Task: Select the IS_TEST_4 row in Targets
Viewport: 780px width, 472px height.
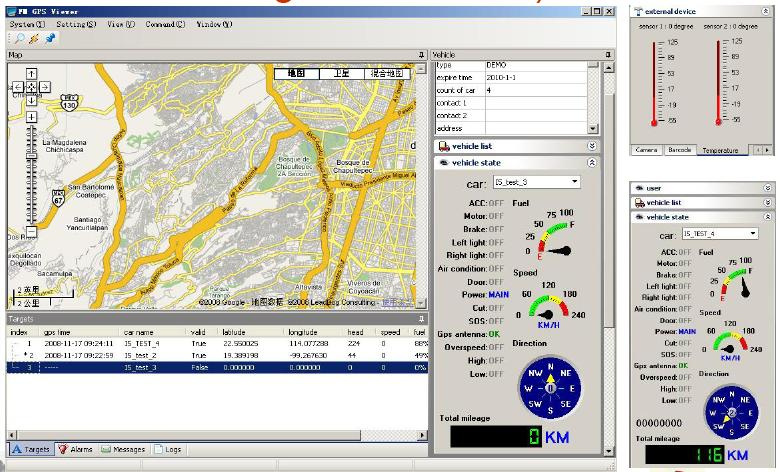Action: (x=217, y=343)
